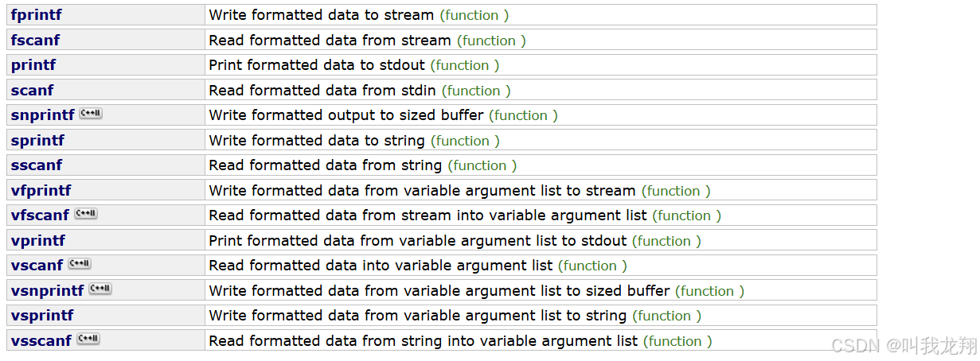Open the vprintf function link

point(38,240)
